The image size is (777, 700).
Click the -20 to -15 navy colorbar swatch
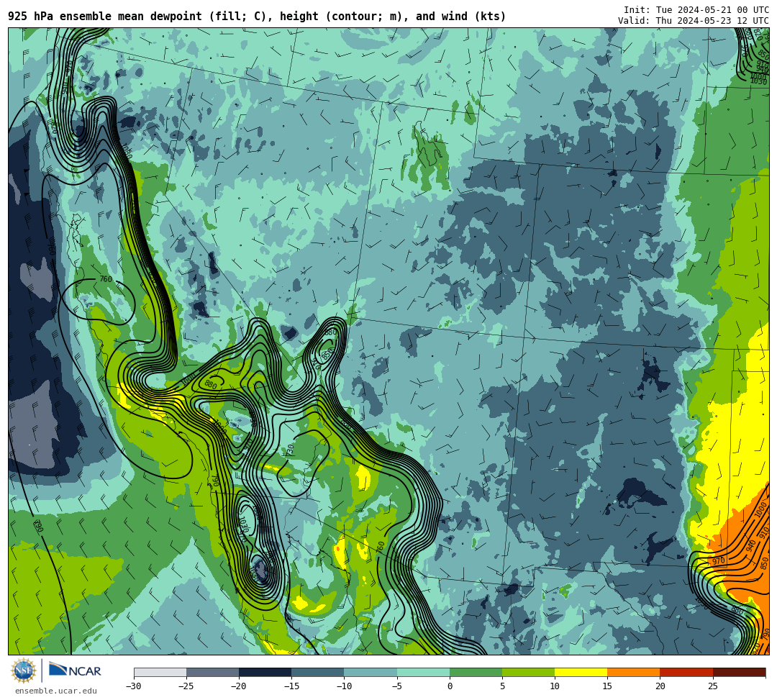(x=265, y=672)
